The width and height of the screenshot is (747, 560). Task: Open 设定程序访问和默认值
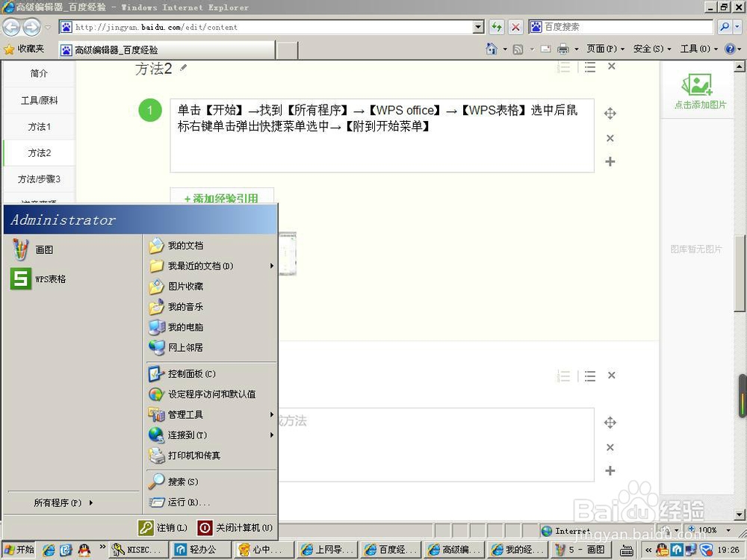[202, 394]
